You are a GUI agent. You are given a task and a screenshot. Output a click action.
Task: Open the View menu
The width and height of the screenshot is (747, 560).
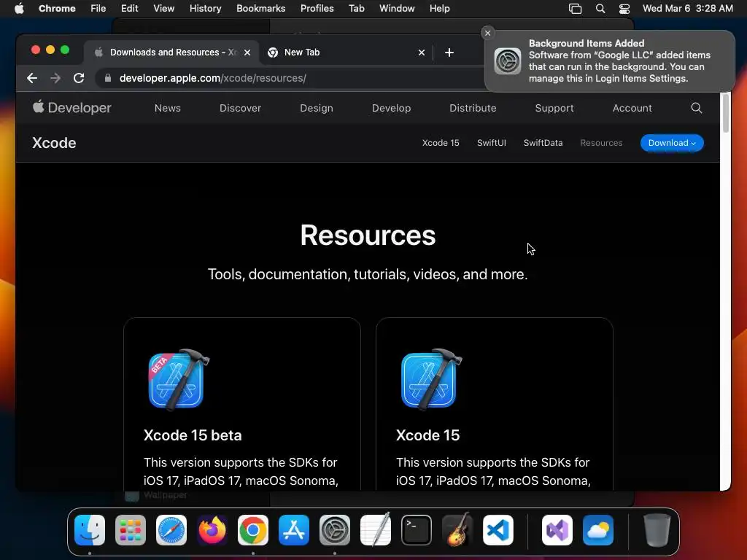163,9
